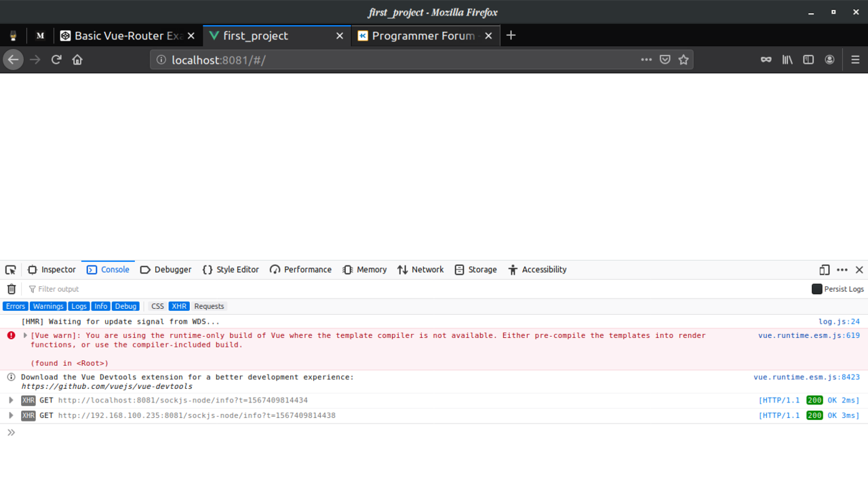Maximize the Firefox window
This screenshot has height=490, width=868.
(833, 12)
